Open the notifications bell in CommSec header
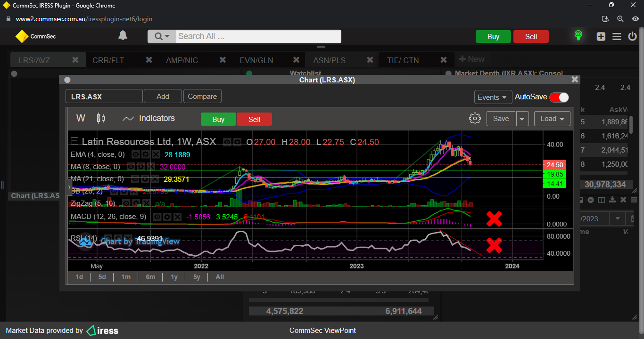The height and width of the screenshot is (339, 644). click(123, 36)
